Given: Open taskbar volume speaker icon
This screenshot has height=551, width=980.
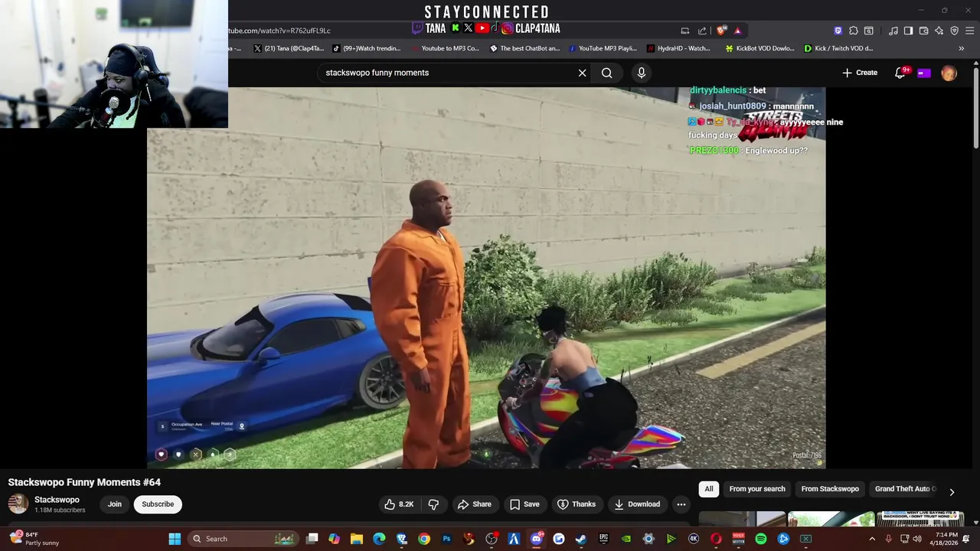Looking at the screenshot, I should (x=917, y=539).
